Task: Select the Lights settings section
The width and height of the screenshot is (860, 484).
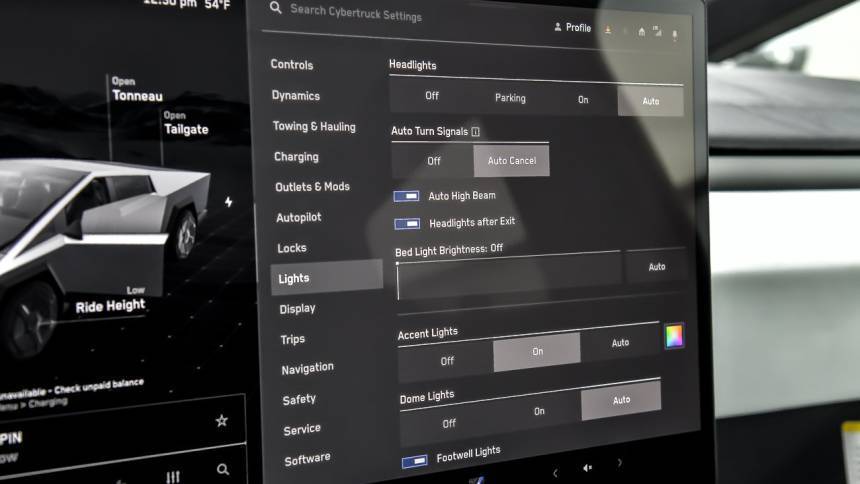Action: tap(327, 278)
